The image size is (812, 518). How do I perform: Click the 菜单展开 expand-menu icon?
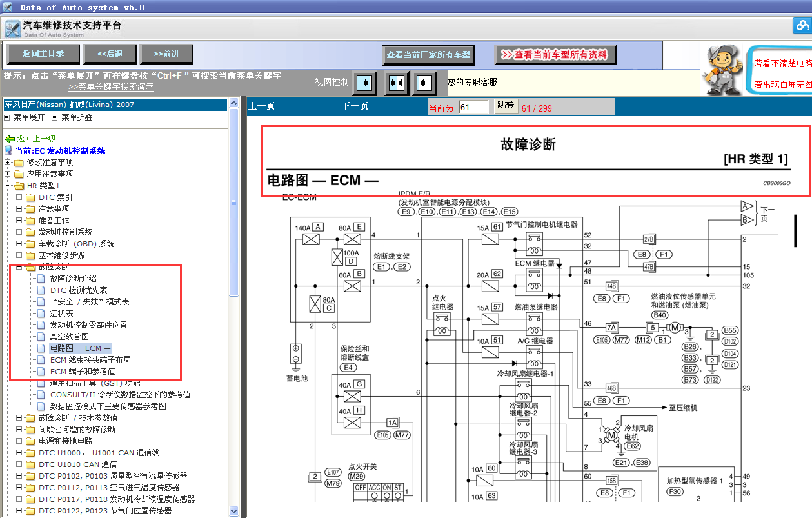pyautogui.click(x=7, y=118)
